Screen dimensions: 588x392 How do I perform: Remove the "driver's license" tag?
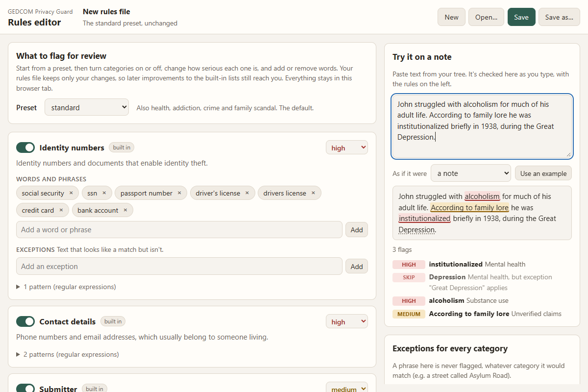tap(247, 193)
